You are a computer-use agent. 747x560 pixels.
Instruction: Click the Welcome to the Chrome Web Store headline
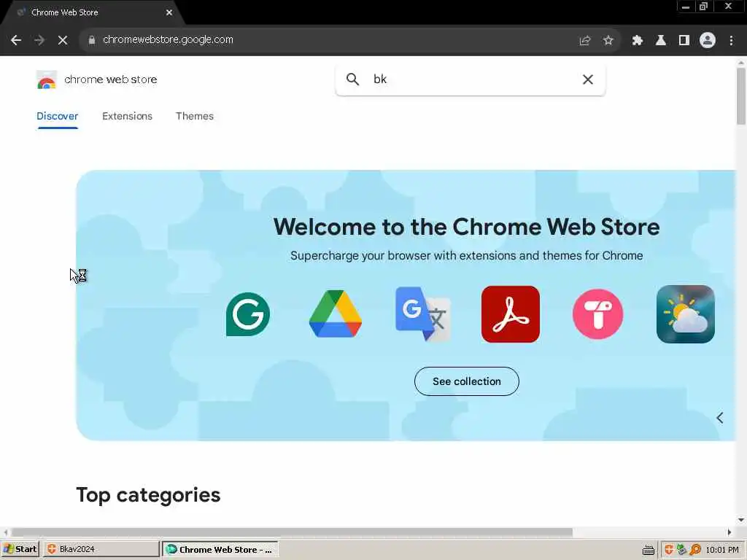(466, 227)
